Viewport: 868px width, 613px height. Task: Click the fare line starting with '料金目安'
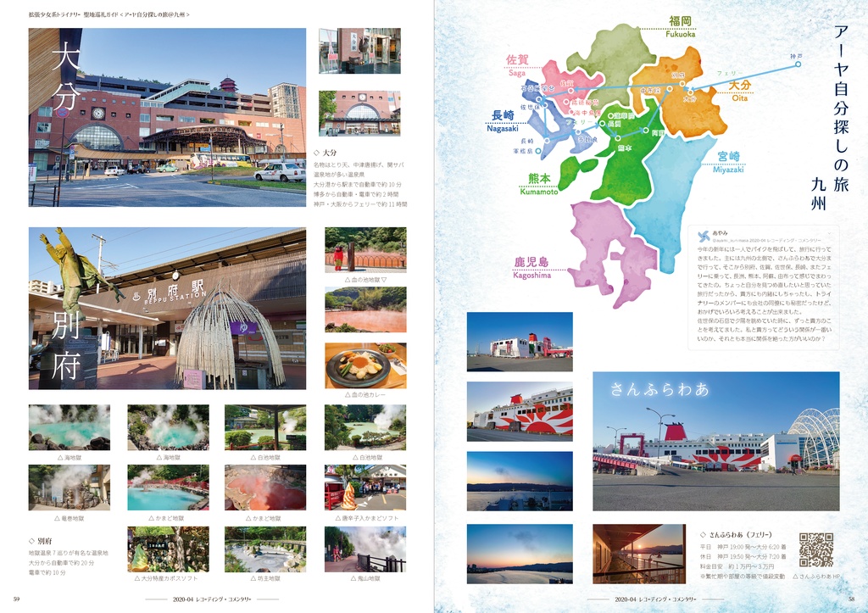pos(737,566)
